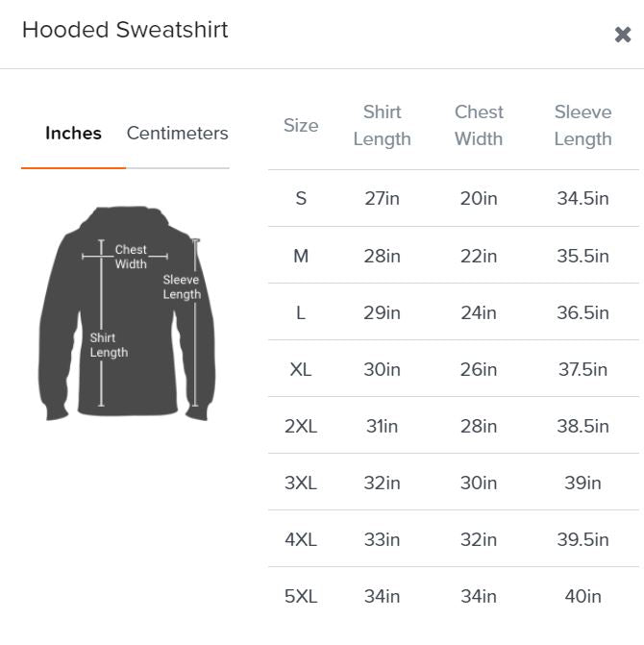Select the S size row label
Viewport: 644px width, 645px height.
tap(301, 199)
